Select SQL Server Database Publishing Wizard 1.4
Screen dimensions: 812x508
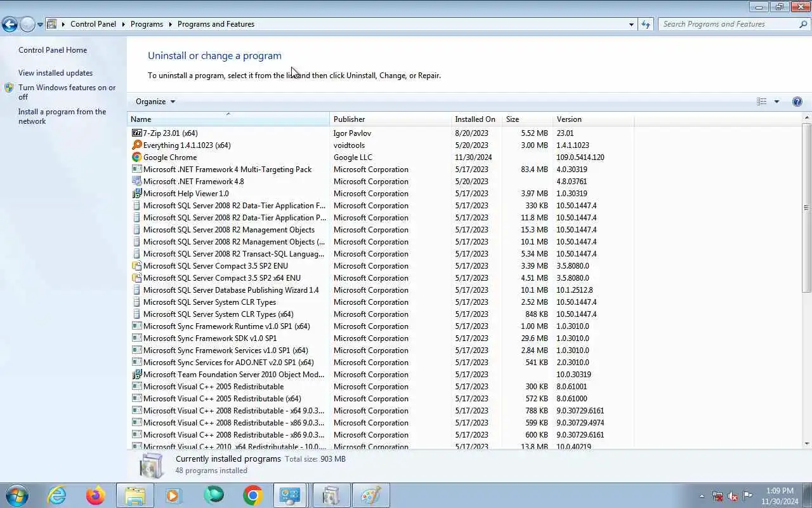point(231,290)
